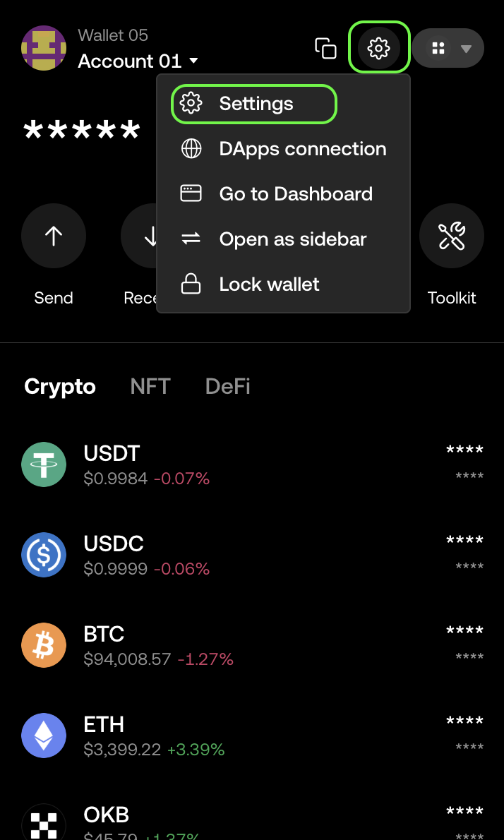Click the USDT token icon
Screen dimensions: 504x840
[x=44, y=464]
